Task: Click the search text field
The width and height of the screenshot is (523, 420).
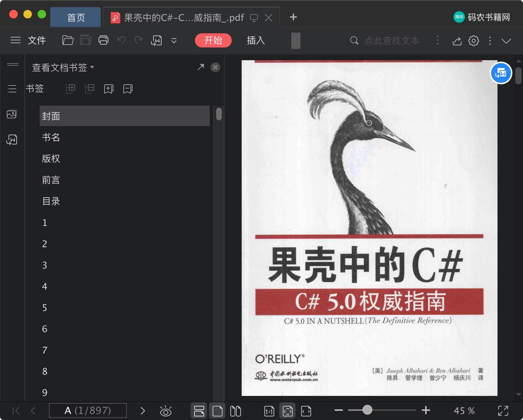Action: pyautogui.click(x=392, y=41)
